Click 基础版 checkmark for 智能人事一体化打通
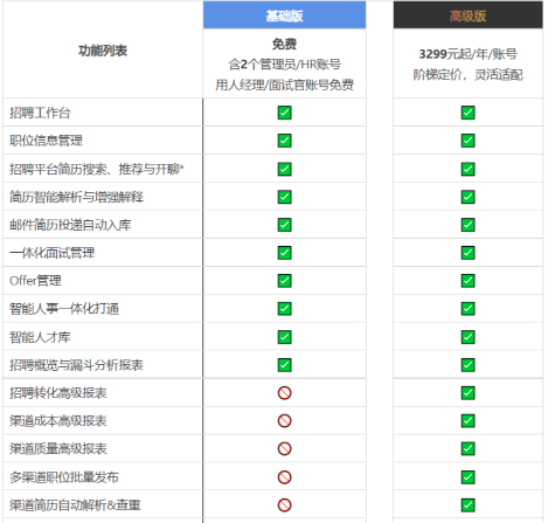This screenshot has width=546, height=523. point(284,309)
